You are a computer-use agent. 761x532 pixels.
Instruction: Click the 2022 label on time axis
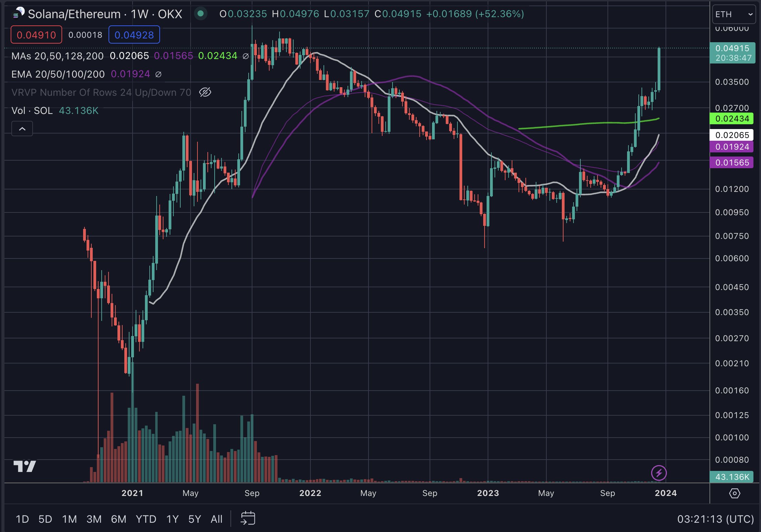(310, 493)
